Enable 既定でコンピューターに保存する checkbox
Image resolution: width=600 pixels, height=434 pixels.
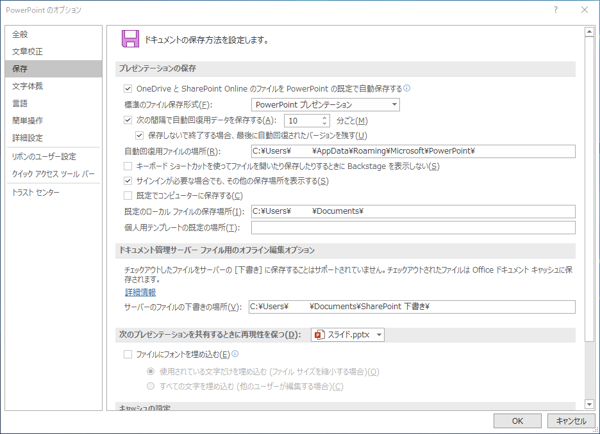click(128, 196)
